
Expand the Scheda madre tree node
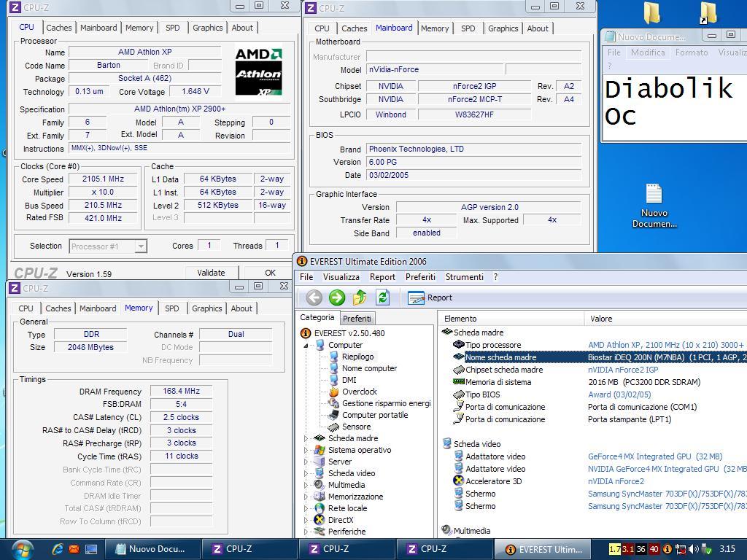[x=306, y=438]
